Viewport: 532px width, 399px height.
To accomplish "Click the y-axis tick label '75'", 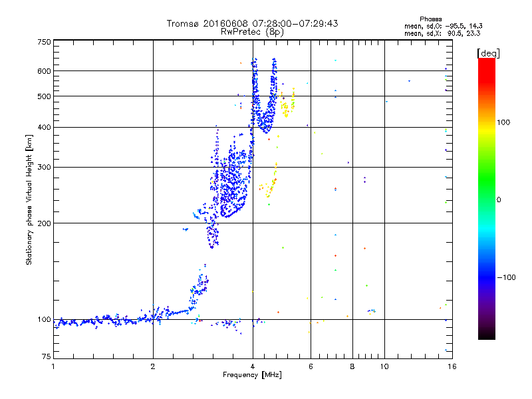I will click(x=47, y=356).
